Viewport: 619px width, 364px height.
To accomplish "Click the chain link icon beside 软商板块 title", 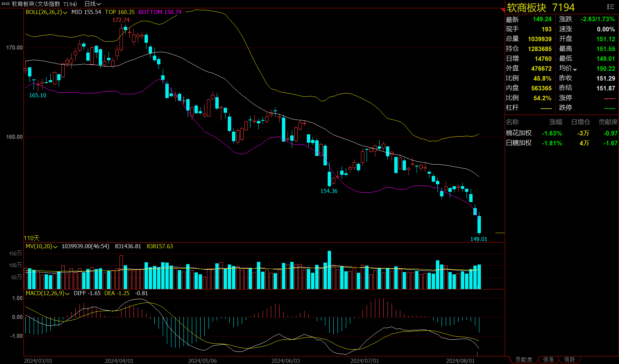I will coord(6,4).
